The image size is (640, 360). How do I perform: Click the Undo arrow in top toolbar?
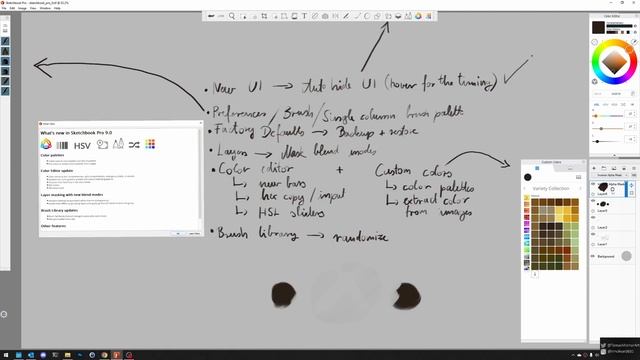coord(211,16)
